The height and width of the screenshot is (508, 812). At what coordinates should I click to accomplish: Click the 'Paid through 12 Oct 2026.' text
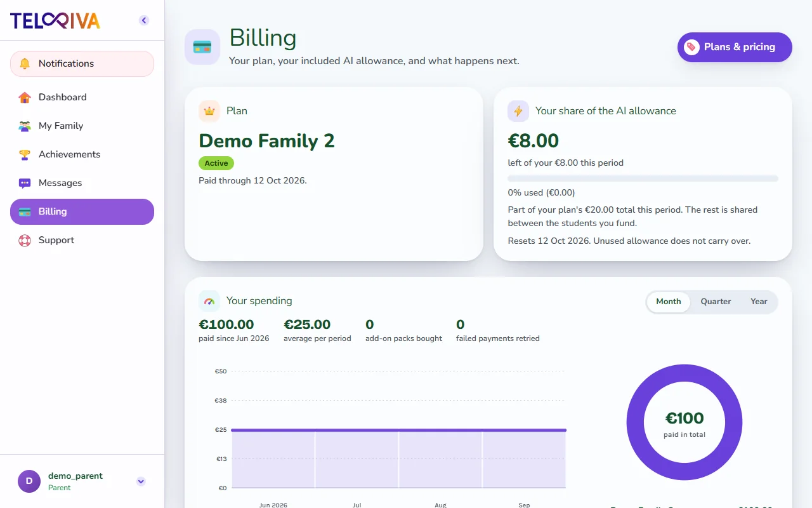coord(252,180)
